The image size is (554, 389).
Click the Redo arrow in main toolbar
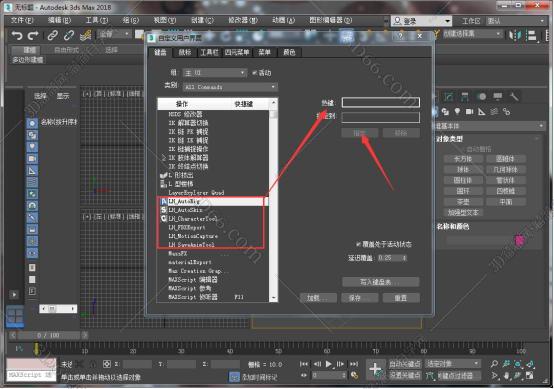(x=33, y=35)
